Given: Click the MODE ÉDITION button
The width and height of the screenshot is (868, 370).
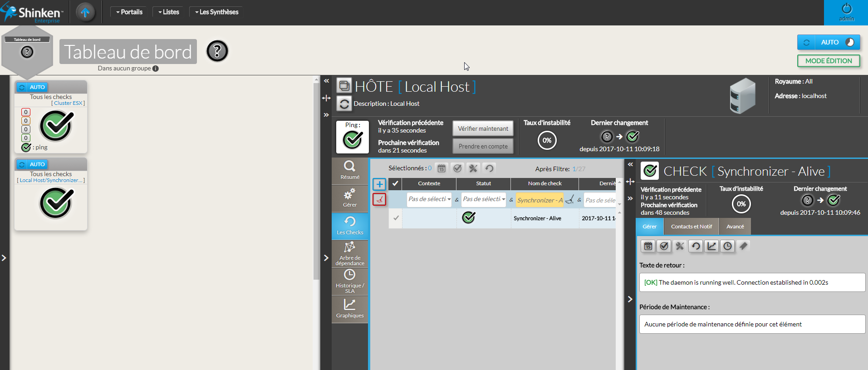Looking at the screenshot, I should [x=828, y=61].
